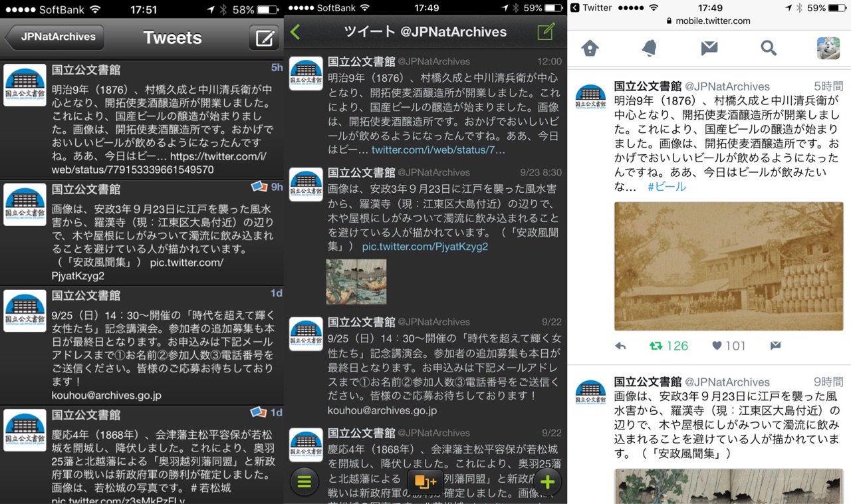Reply to the beer brewery tweet

[x=620, y=346]
